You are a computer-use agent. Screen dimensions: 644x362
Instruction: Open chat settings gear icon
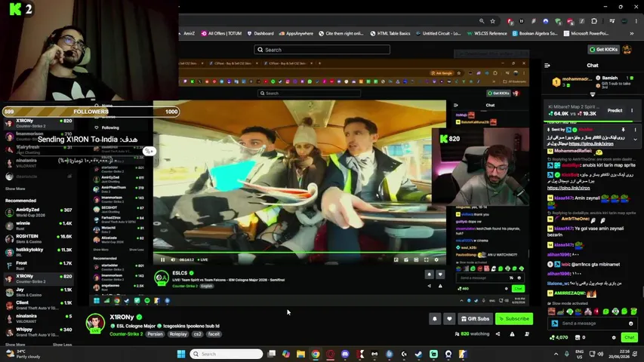[x=614, y=337]
